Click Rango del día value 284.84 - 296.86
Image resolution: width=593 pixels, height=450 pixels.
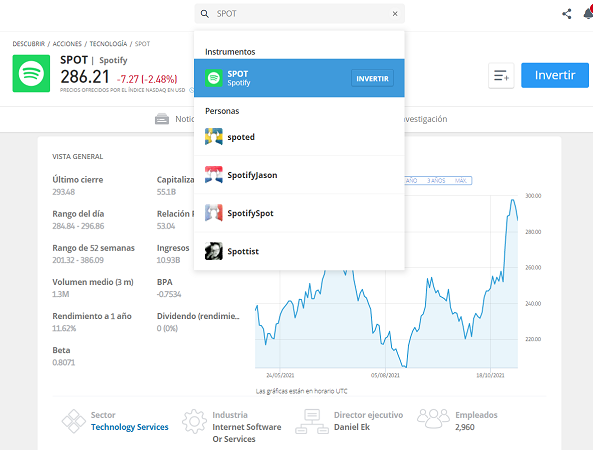[78, 226]
